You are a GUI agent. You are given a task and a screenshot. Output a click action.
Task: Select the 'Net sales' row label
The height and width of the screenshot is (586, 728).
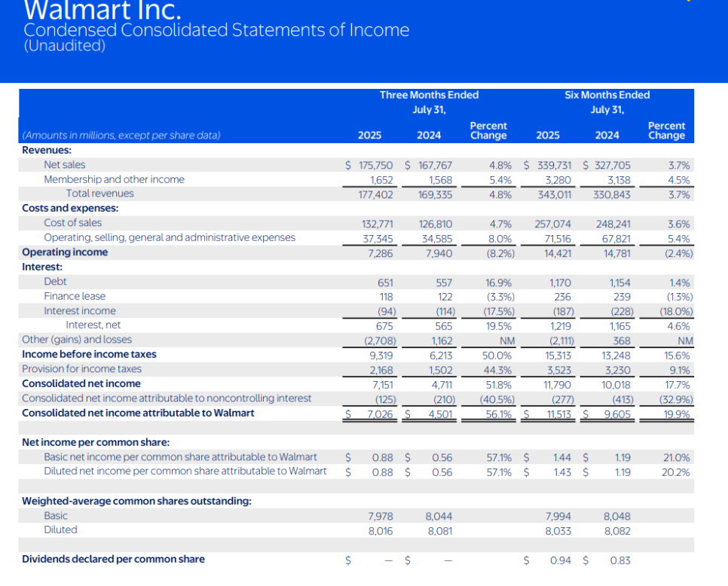point(65,165)
